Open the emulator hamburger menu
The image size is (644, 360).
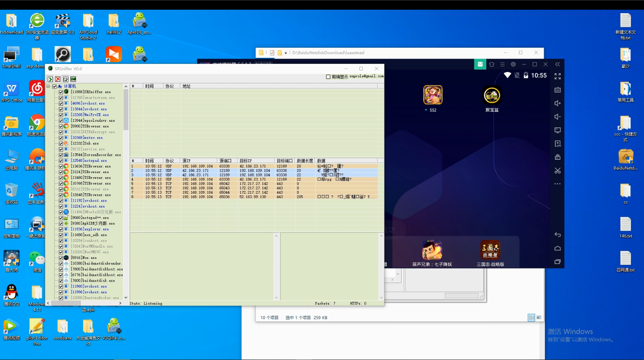click(x=502, y=64)
